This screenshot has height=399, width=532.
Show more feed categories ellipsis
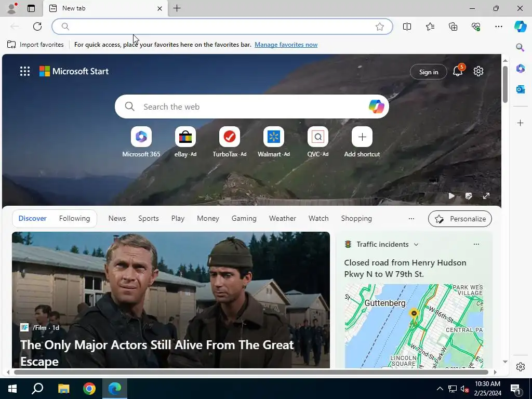pyautogui.click(x=411, y=219)
